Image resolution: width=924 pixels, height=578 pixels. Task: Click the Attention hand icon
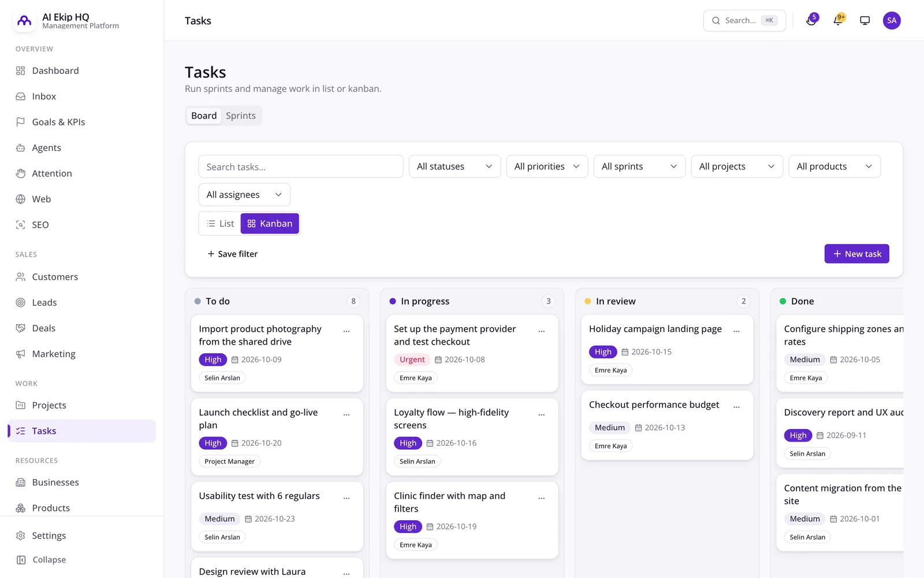21,173
